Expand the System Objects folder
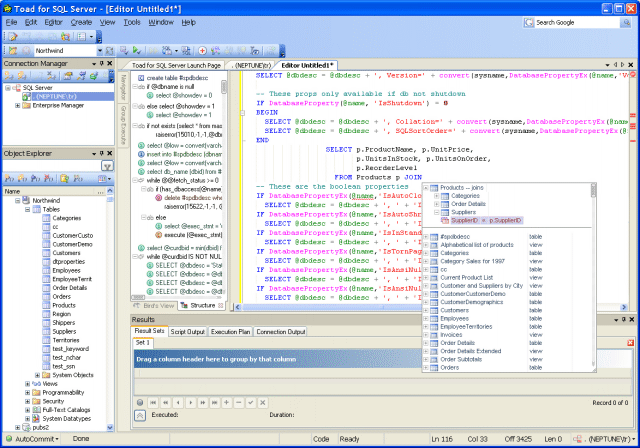The image size is (640, 448). [x=37, y=375]
